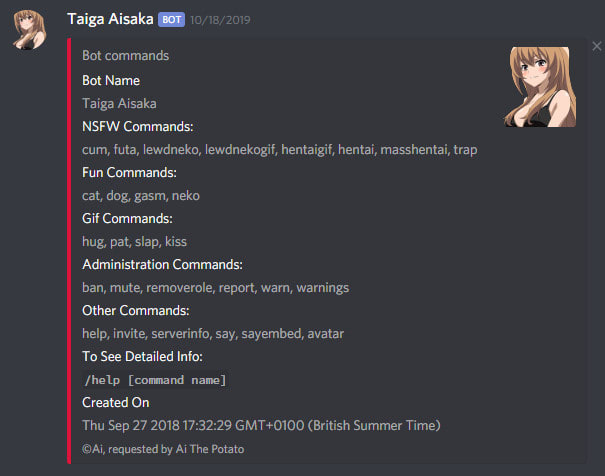Image resolution: width=605 pixels, height=476 pixels.
Task: Click the Created On date text
Action: tap(260, 425)
